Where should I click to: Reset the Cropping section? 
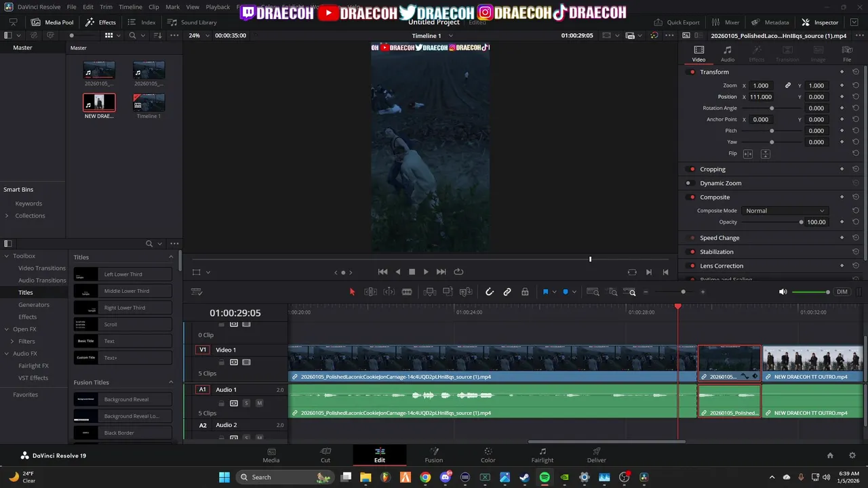pyautogui.click(x=856, y=169)
